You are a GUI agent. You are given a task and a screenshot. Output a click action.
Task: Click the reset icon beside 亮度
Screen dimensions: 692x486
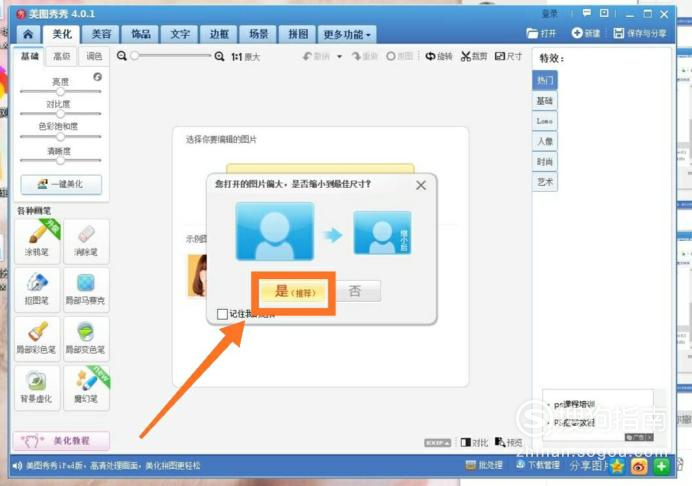(x=98, y=77)
